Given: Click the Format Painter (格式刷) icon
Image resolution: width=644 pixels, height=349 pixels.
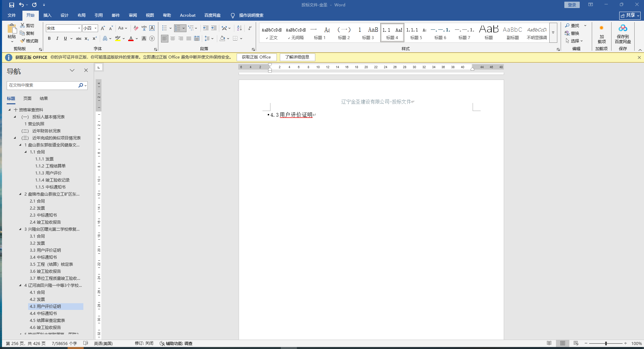Looking at the screenshot, I should point(29,41).
